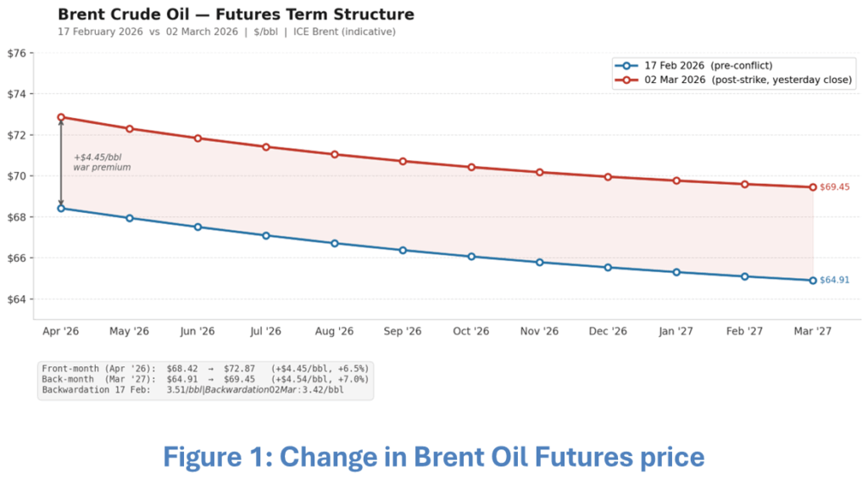Viewport: 868px width, 491px height.
Task: Select the red Mar '27 end marker
Action: [813, 187]
